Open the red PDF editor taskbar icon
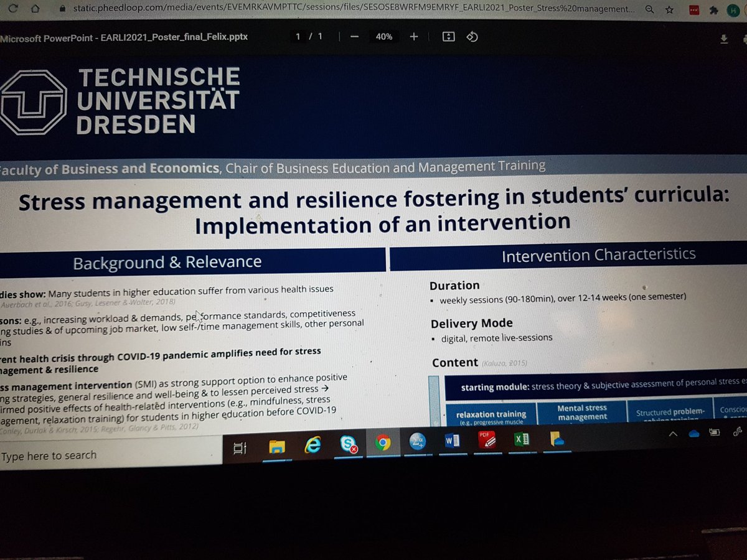This screenshot has width=747, height=560. [x=487, y=440]
